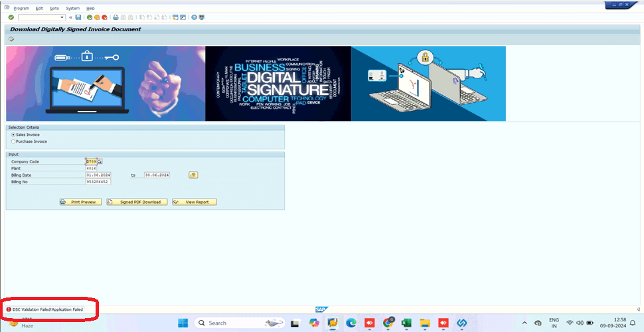Expand hidden system tray icons chevron

524,323
